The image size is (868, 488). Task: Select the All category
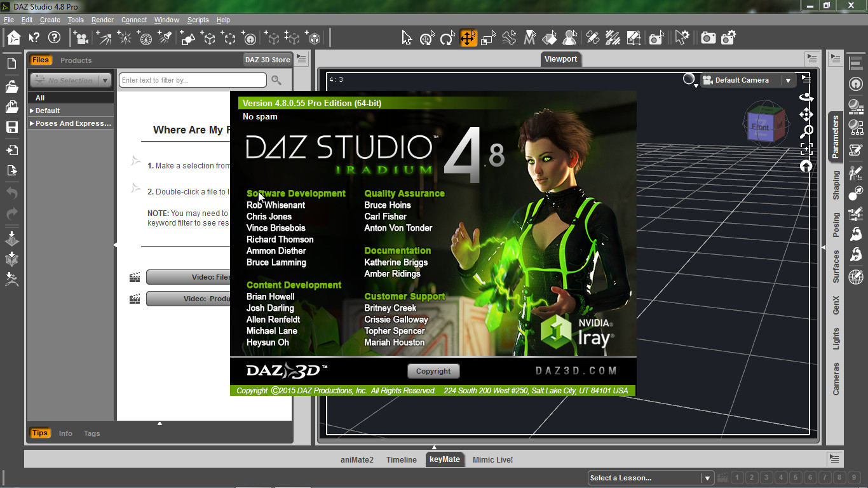(71, 98)
